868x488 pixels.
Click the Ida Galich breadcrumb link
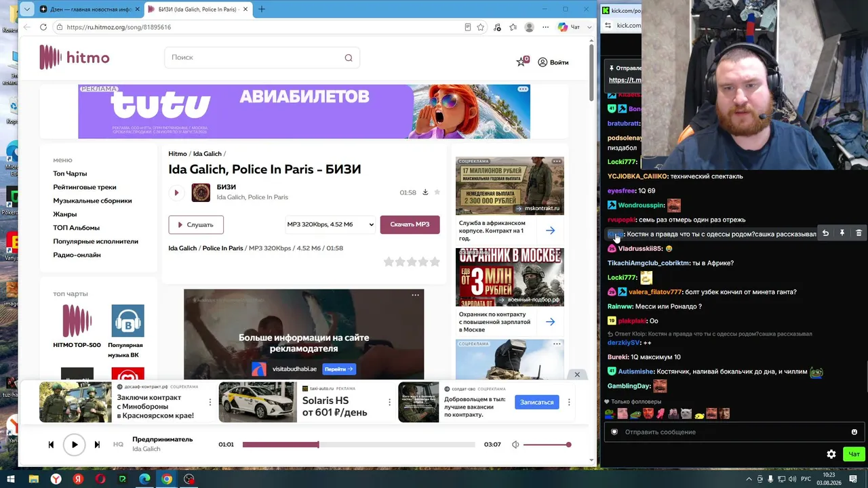(208, 154)
